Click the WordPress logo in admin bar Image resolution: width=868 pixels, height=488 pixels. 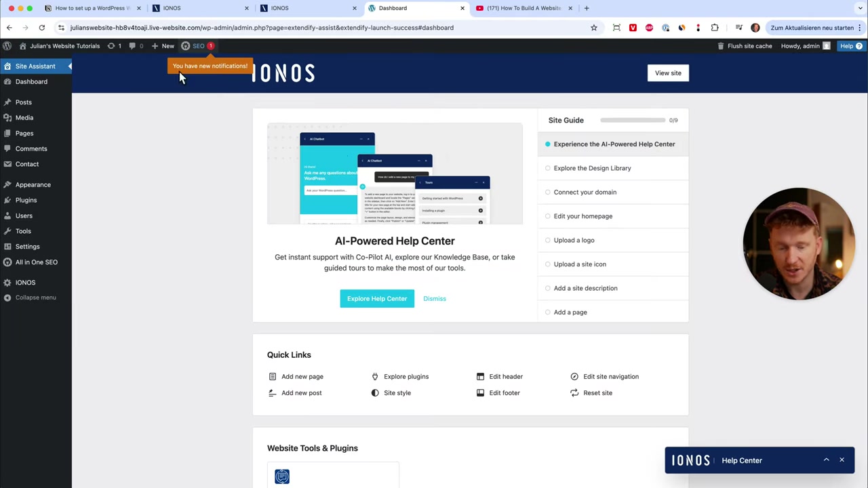coord(7,46)
